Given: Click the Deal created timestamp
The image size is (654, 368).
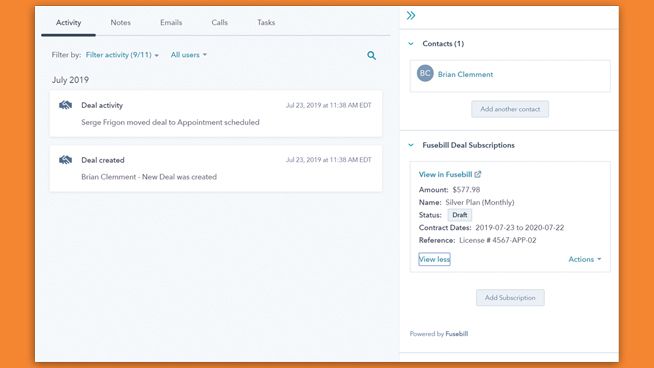Looking at the screenshot, I should point(328,160).
